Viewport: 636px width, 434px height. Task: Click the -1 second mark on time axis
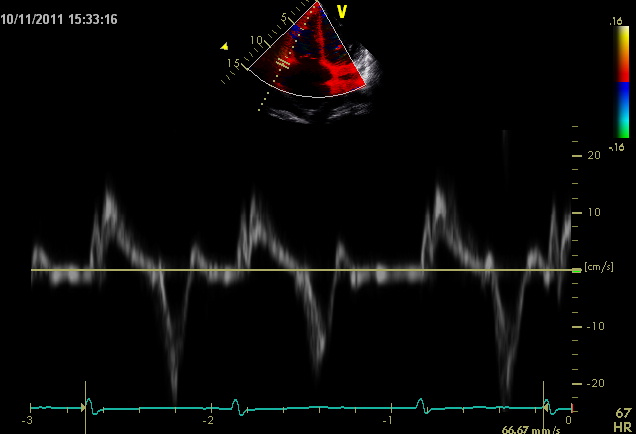(x=386, y=421)
